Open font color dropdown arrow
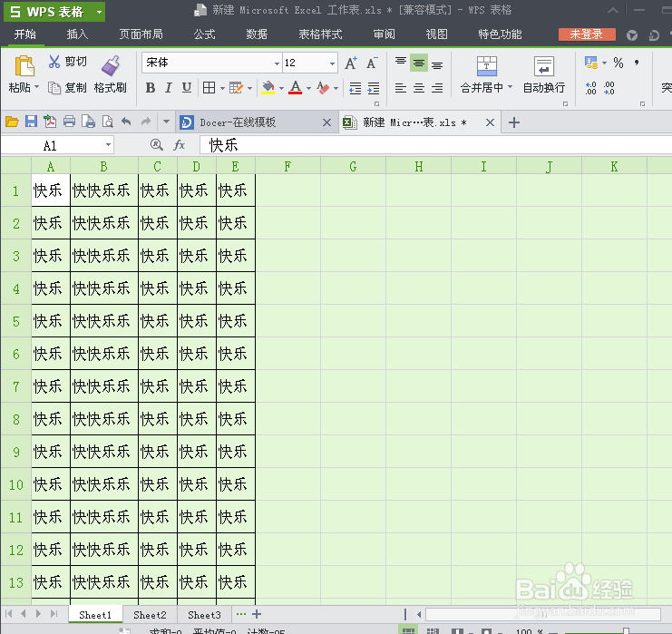Image resolution: width=672 pixels, height=634 pixels. [x=308, y=88]
